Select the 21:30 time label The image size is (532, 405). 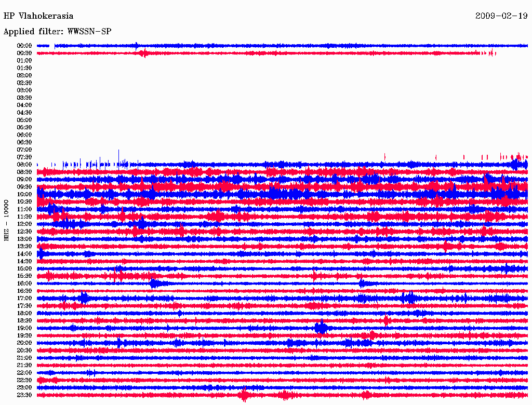click(x=24, y=366)
